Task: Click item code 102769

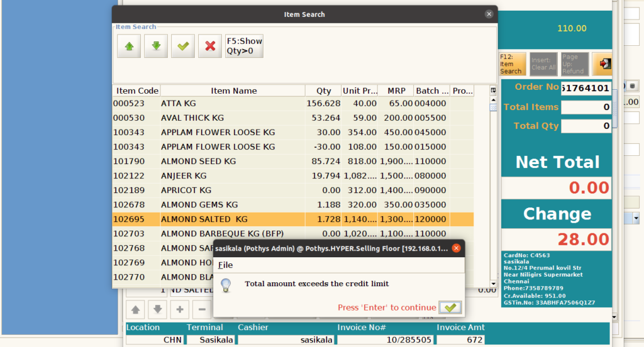Action: pyautogui.click(x=129, y=262)
